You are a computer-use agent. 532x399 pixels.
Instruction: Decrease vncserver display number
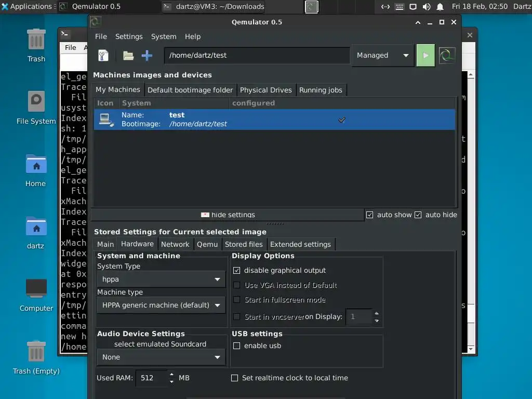click(x=377, y=321)
